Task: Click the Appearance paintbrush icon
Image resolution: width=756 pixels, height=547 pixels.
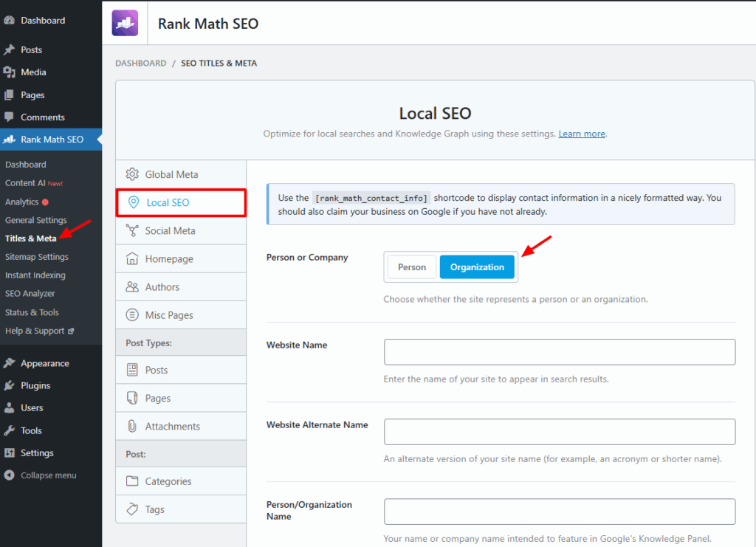Action: click(9, 363)
